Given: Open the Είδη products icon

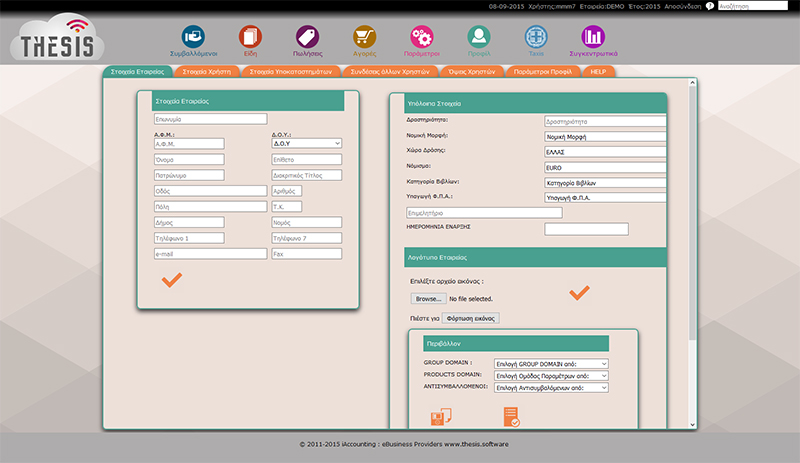Looking at the screenshot, I should (x=251, y=37).
